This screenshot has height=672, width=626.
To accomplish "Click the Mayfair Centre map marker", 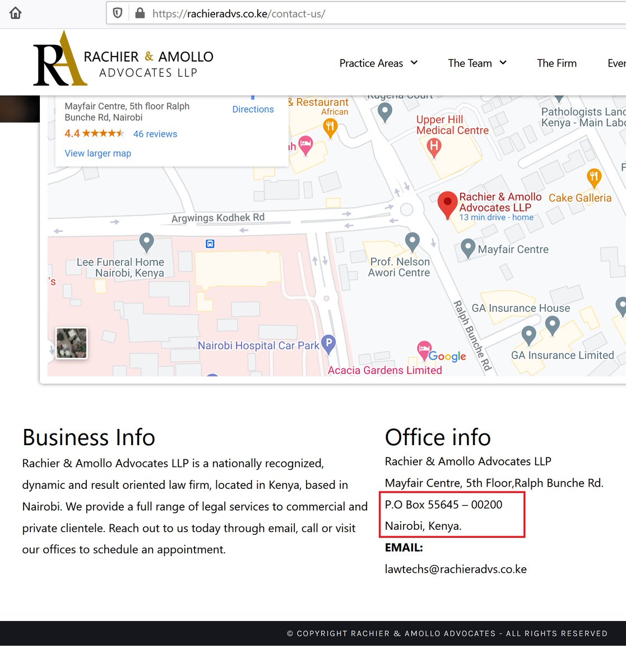I will pyautogui.click(x=468, y=249).
